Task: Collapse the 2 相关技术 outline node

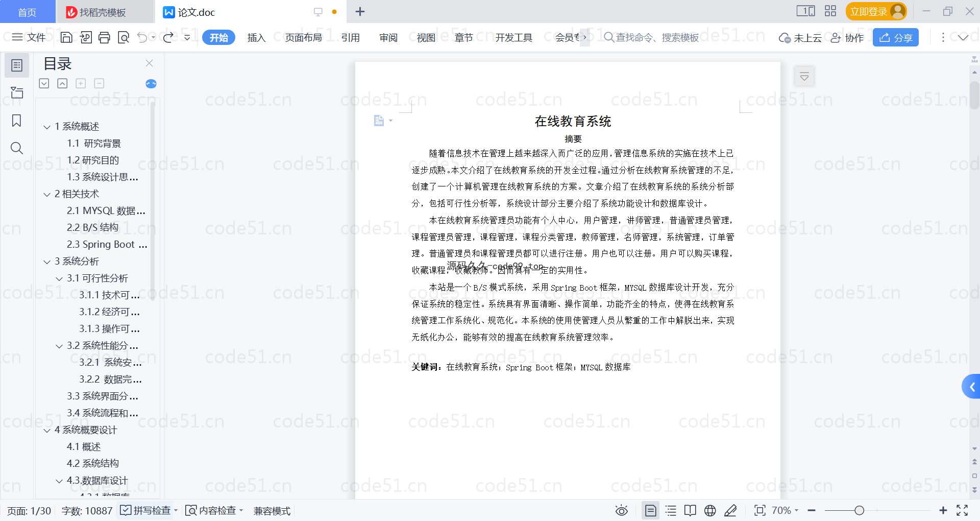Action: 47,194
